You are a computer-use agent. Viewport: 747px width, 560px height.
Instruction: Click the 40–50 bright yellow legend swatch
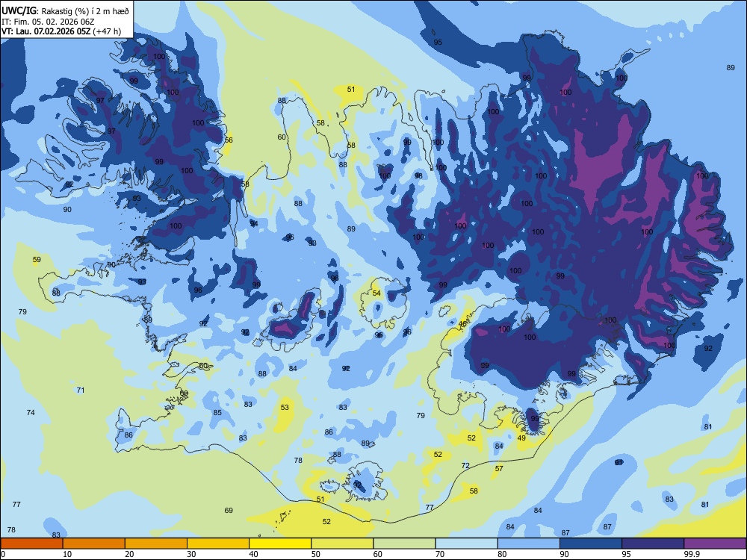280,544
